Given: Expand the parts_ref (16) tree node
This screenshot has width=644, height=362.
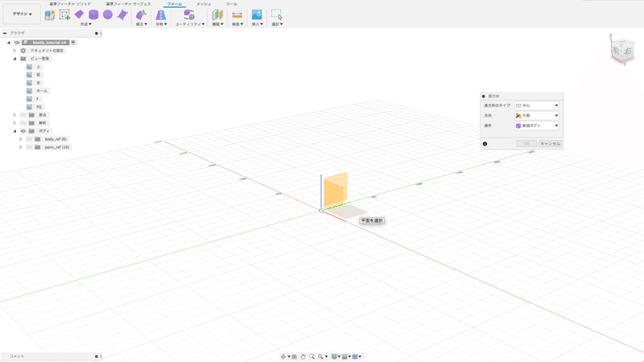Looking at the screenshot, I should click(x=21, y=147).
